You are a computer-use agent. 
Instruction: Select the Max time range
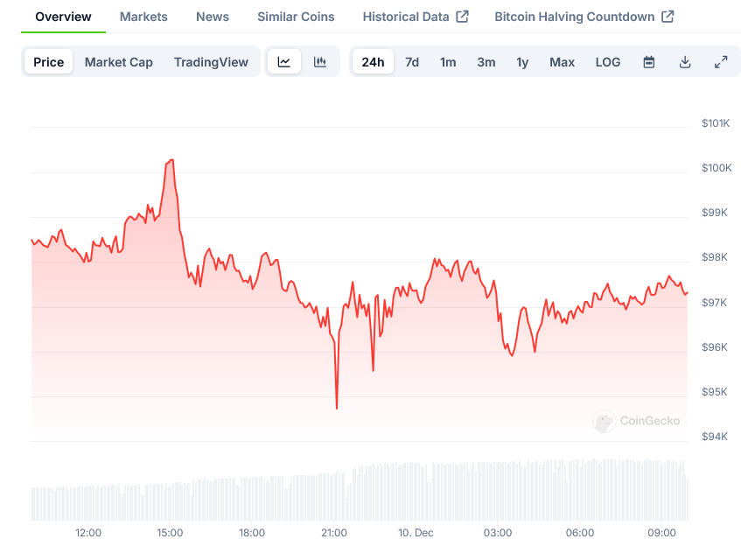[563, 62]
